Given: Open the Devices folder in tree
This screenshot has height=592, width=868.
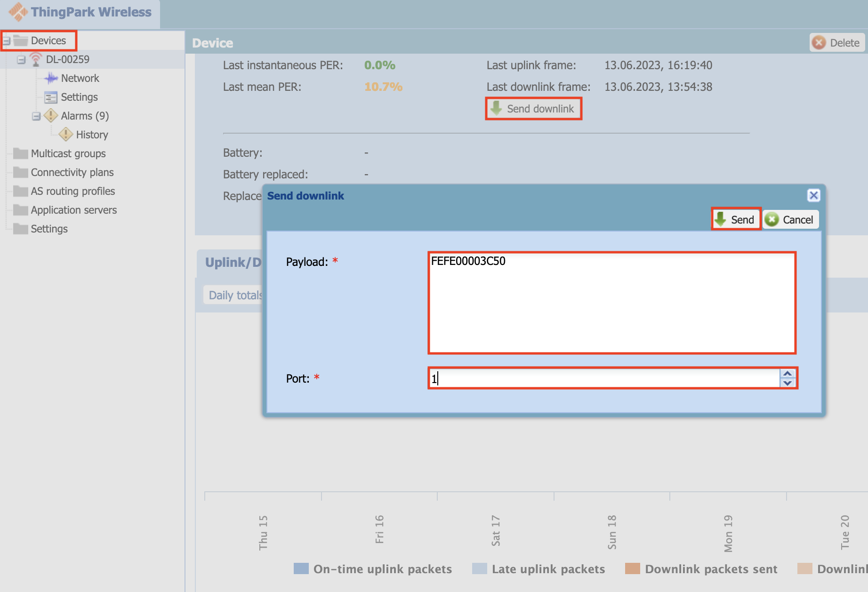Looking at the screenshot, I should click(x=48, y=40).
